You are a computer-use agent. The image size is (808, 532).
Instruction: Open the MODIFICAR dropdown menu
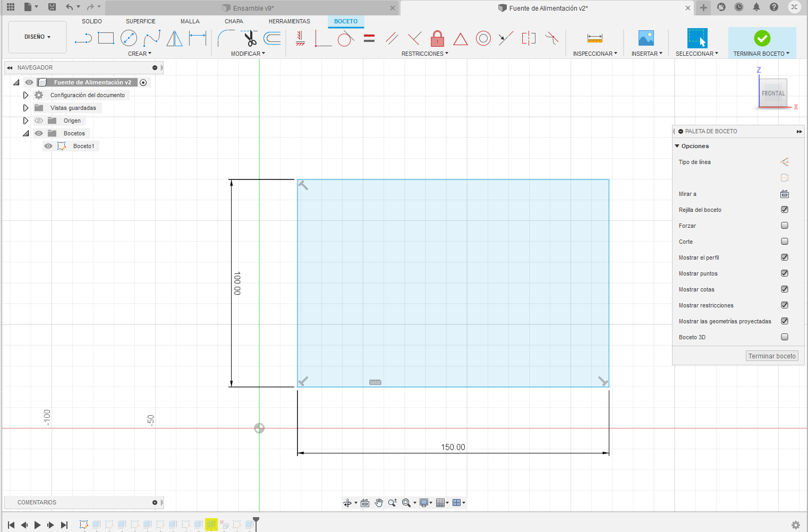pos(248,54)
